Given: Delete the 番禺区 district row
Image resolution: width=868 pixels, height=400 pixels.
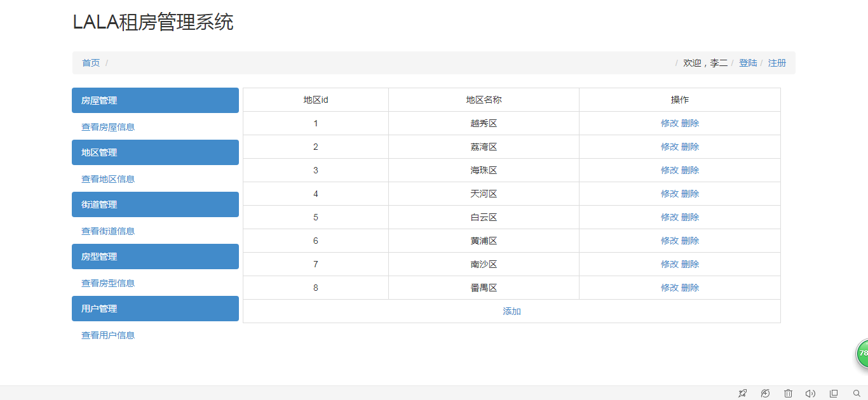Looking at the screenshot, I should coord(690,288).
